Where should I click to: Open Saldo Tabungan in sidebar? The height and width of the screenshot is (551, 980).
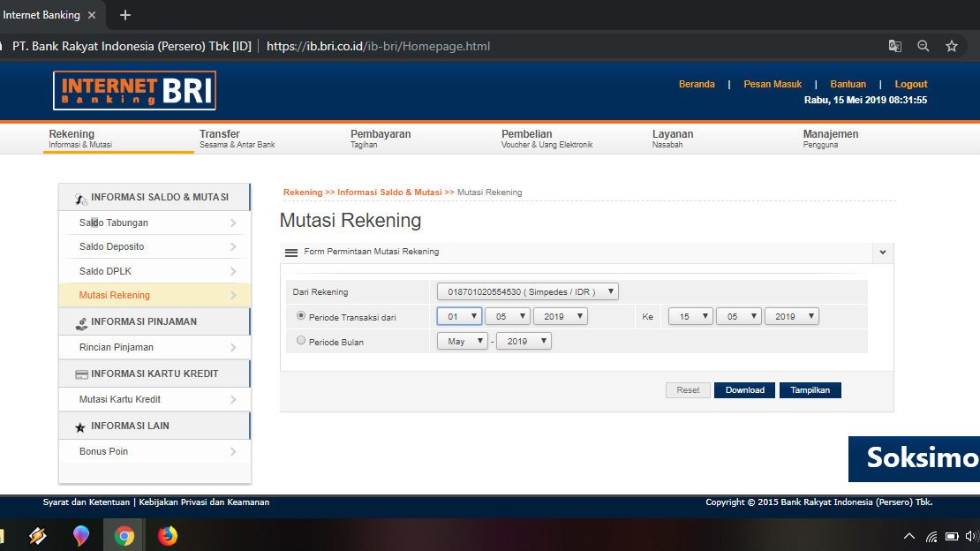(x=155, y=223)
